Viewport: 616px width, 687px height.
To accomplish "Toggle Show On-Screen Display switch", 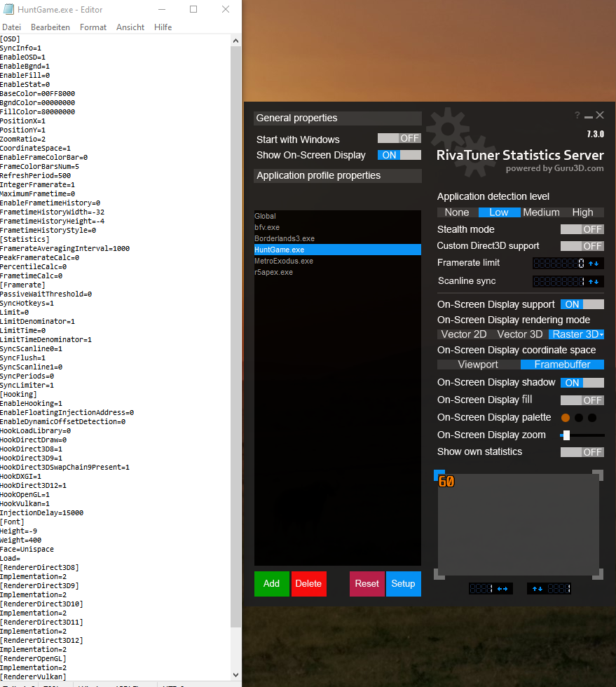I will [x=399, y=155].
